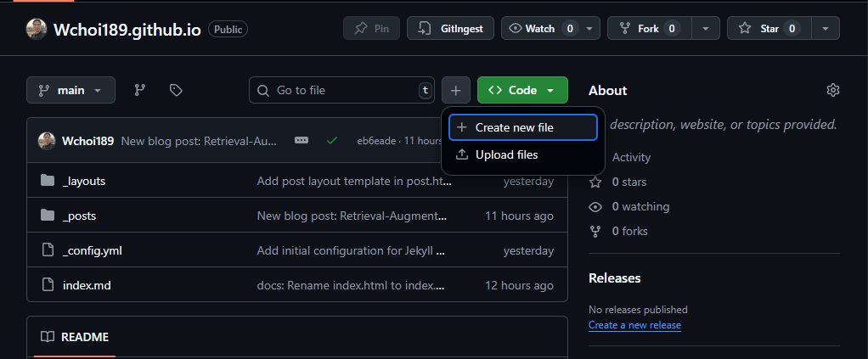Open the _posts folder
This screenshot has width=868, height=359.
click(x=79, y=216)
